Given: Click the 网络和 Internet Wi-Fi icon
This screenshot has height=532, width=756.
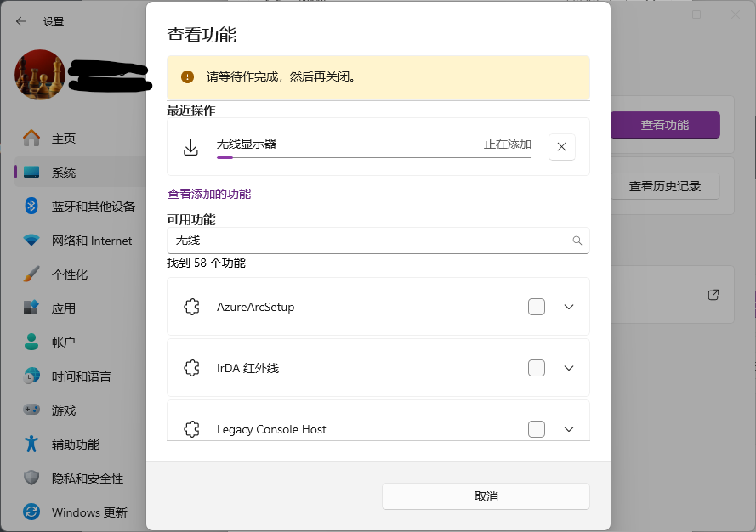Looking at the screenshot, I should 31,241.
